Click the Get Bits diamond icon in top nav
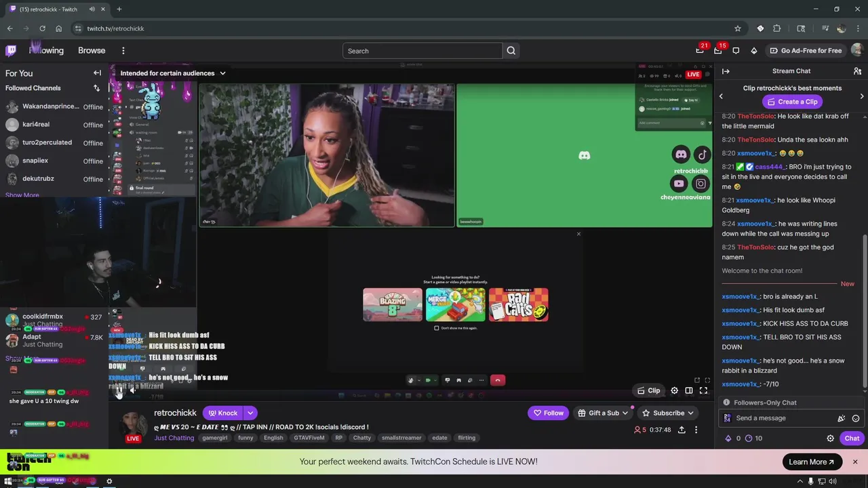This screenshot has width=868, height=488. [753, 51]
